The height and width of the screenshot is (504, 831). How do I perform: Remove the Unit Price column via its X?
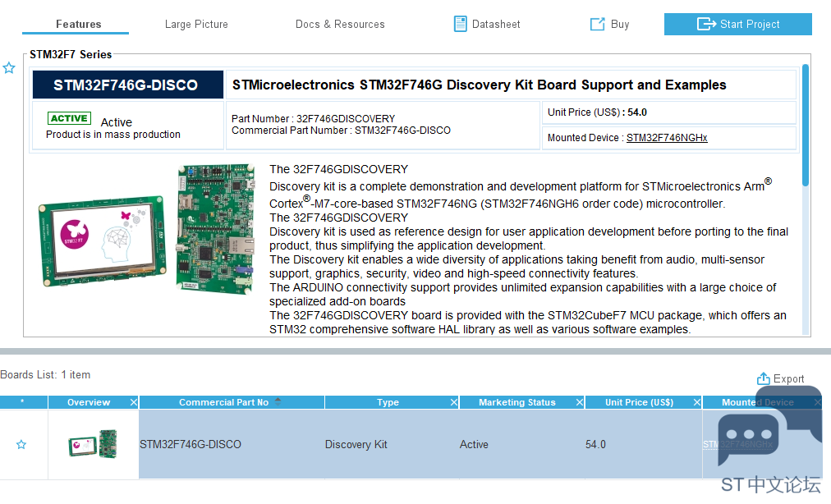[x=697, y=403]
